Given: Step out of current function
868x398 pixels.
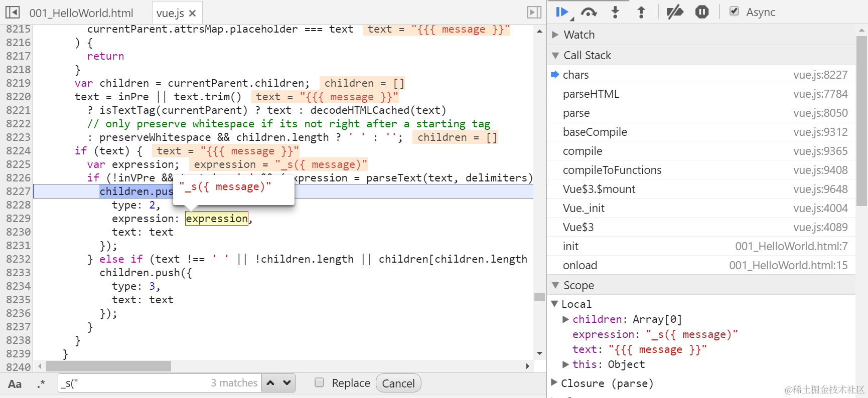Looking at the screenshot, I should click(x=641, y=12).
